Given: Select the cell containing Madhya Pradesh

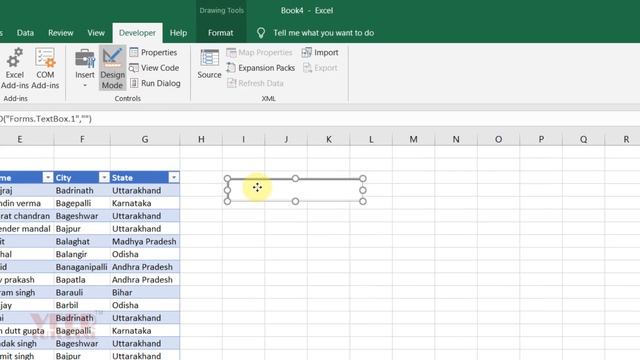Looking at the screenshot, I should [x=145, y=241].
